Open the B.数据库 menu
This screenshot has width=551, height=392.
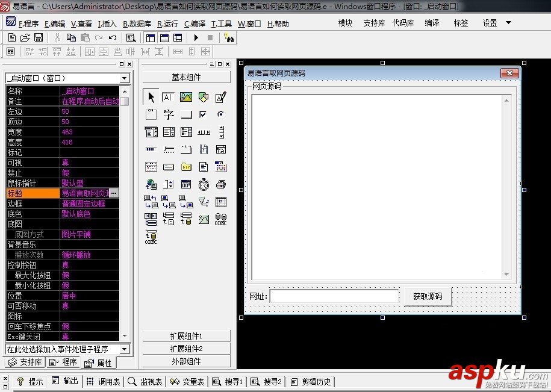[137, 24]
